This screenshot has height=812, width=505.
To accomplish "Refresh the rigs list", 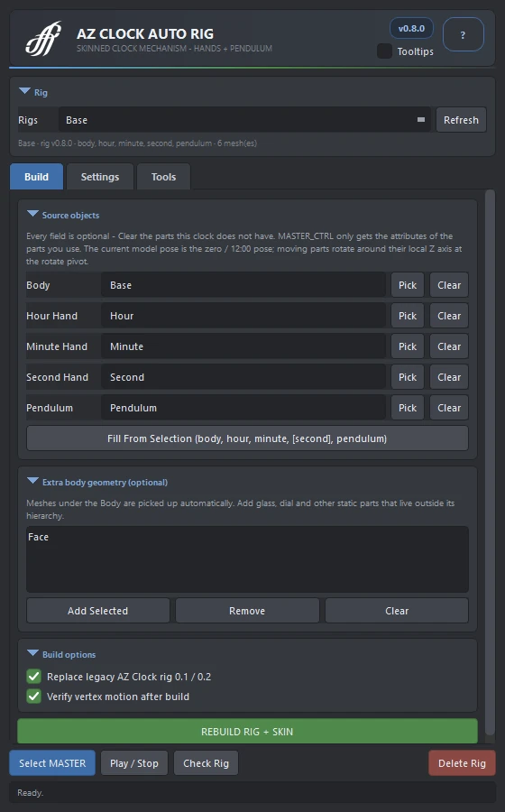I will pos(461,120).
